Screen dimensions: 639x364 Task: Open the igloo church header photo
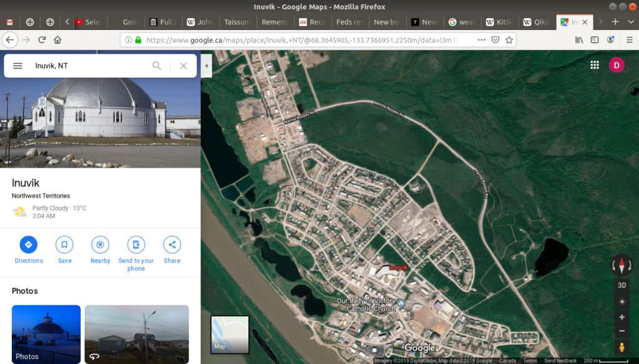pyautogui.click(x=100, y=122)
